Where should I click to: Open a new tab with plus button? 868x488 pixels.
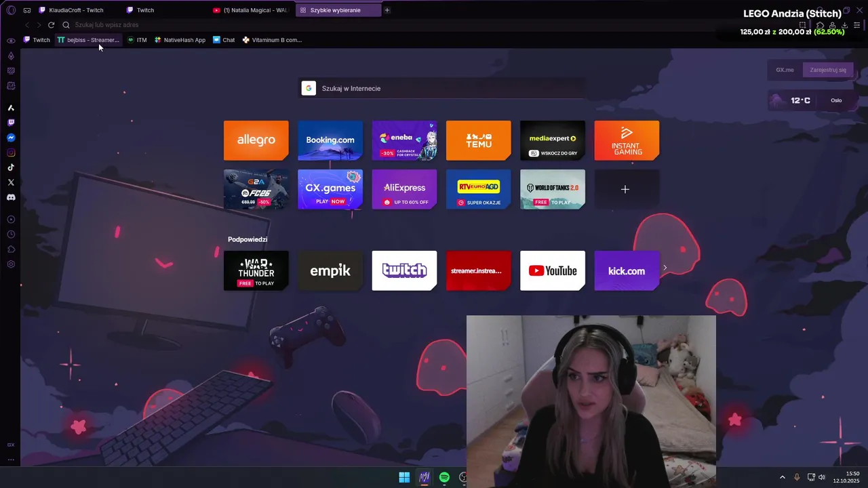pos(387,10)
